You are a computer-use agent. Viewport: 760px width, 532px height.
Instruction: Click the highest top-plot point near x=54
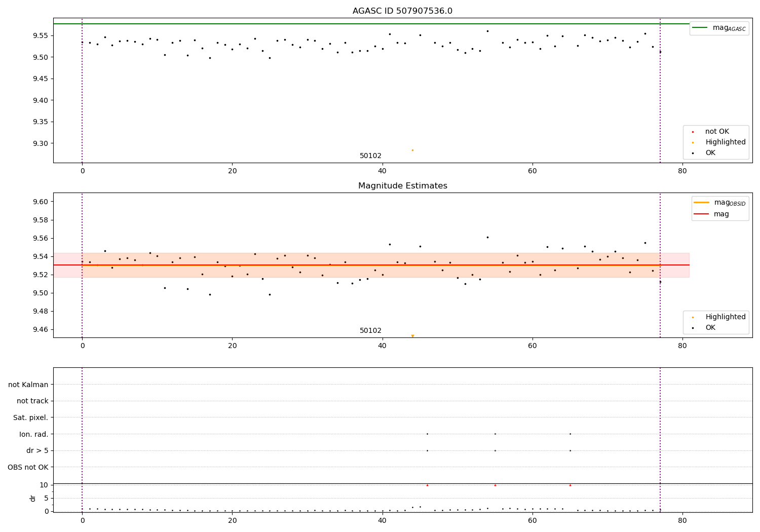pos(487,31)
